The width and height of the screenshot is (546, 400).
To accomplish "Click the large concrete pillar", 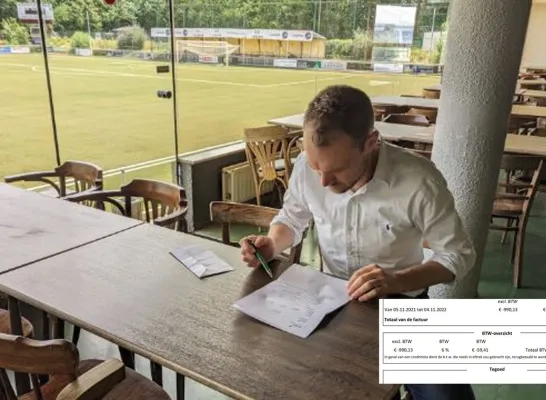I will click(480, 146).
